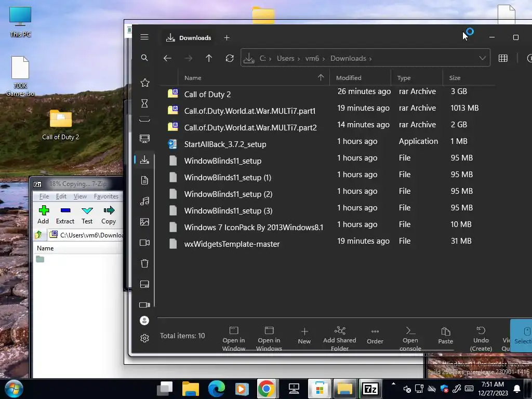The image size is (532, 399).
Task: Open the hamburger menu in the file manager
Action: (x=144, y=37)
